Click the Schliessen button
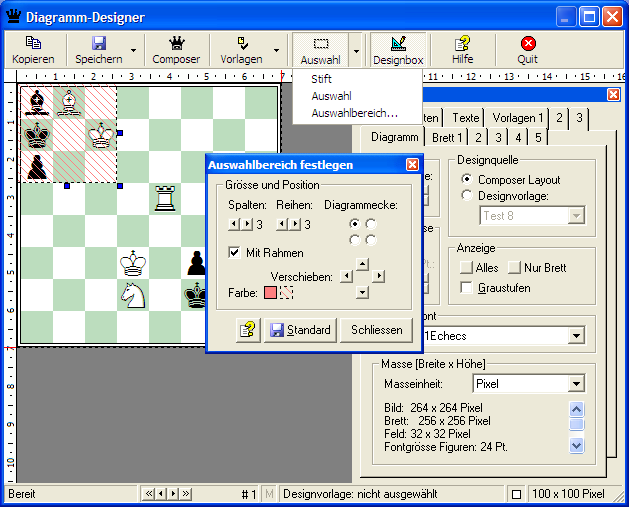The width and height of the screenshot is (629, 507). 377,330
